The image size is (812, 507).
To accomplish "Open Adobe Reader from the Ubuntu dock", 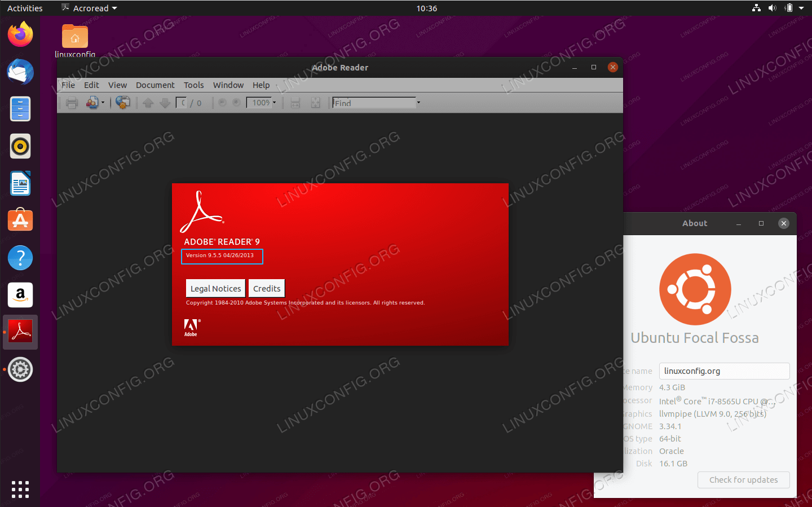I will 20,332.
